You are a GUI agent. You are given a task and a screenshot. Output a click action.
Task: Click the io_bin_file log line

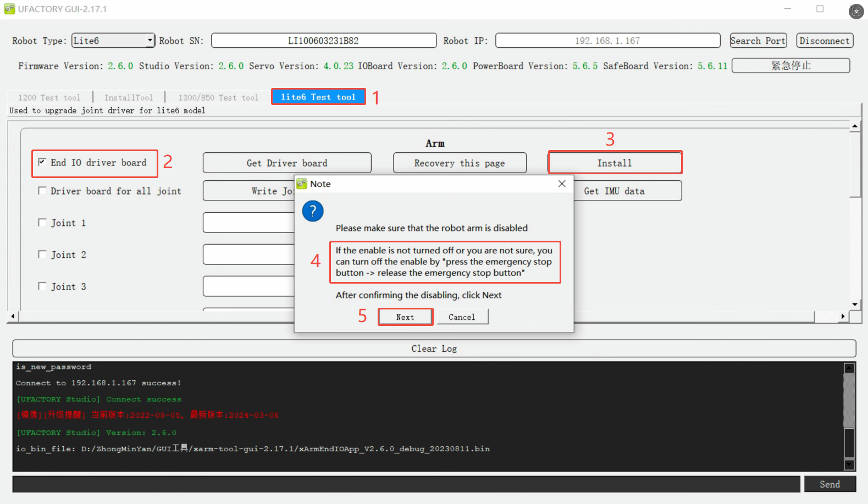[x=253, y=448]
